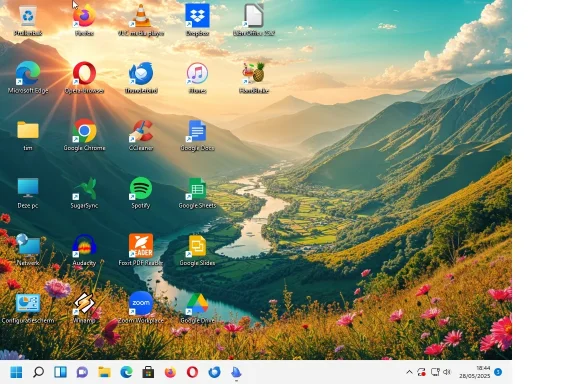Image resolution: width=576 pixels, height=384 pixels.
Task: Select the Zoom Workplace desktop shortcut
Action: tap(141, 308)
